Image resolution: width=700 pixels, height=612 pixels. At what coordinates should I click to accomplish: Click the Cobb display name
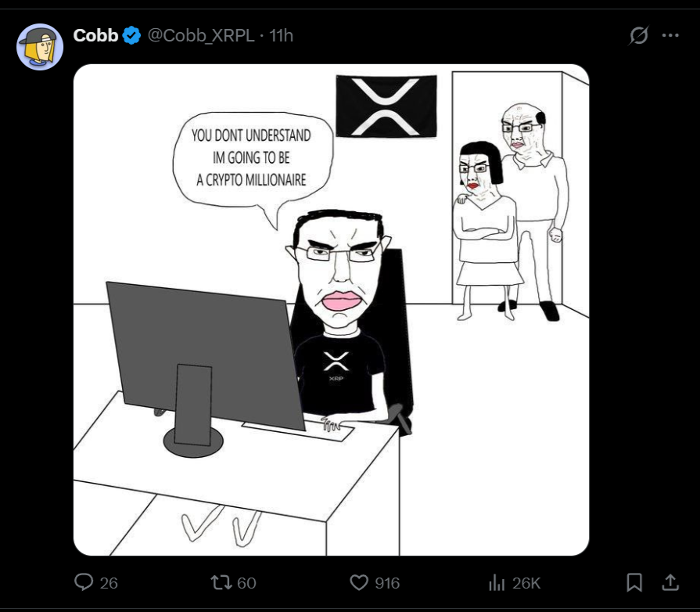pyautogui.click(x=95, y=35)
